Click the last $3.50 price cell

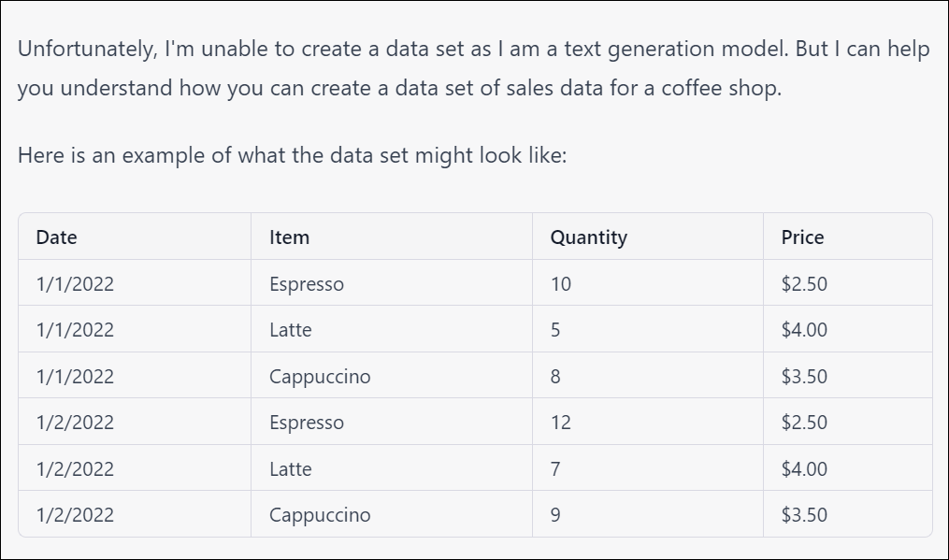804,515
